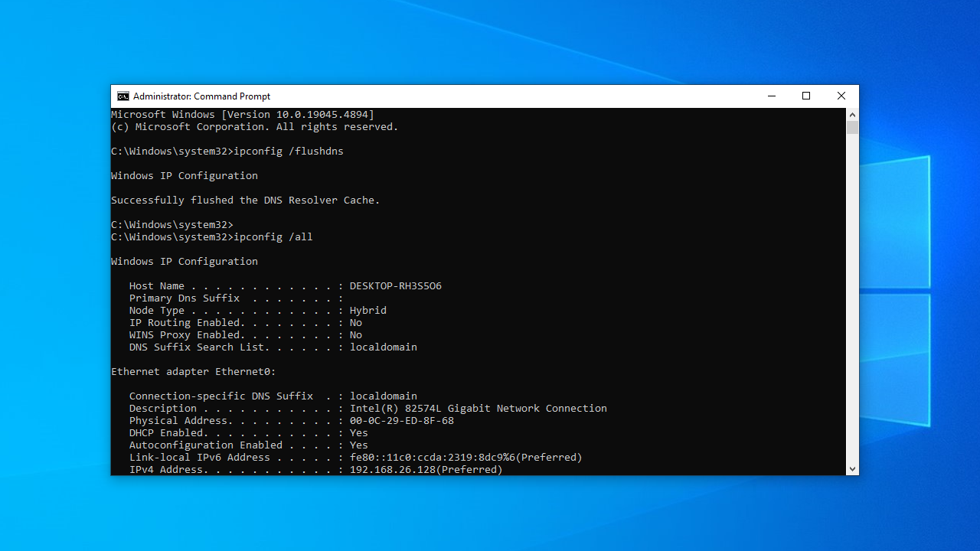
Task: Click the "ipconfig /all" command text
Action: pos(273,237)
